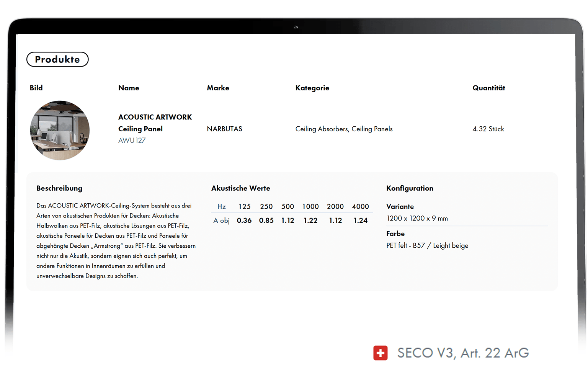Click the SECO V3, Art. 22 ArG label
The height and width of the screenshot is (392, 588).
point(463,353)
